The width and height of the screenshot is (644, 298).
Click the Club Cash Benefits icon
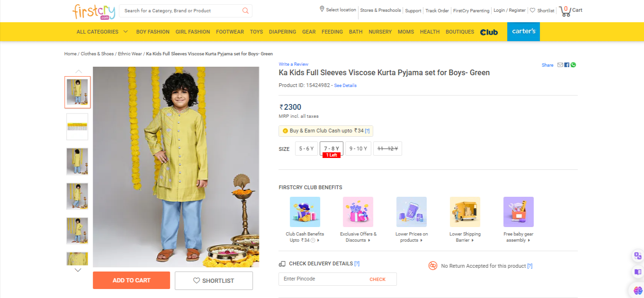tap(305, 212)
